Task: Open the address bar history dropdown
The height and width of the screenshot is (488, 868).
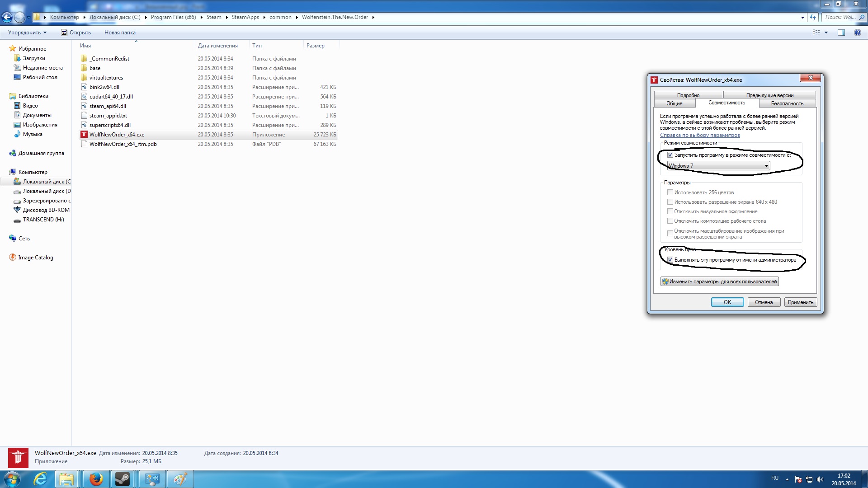Action: tap(802, 17)
